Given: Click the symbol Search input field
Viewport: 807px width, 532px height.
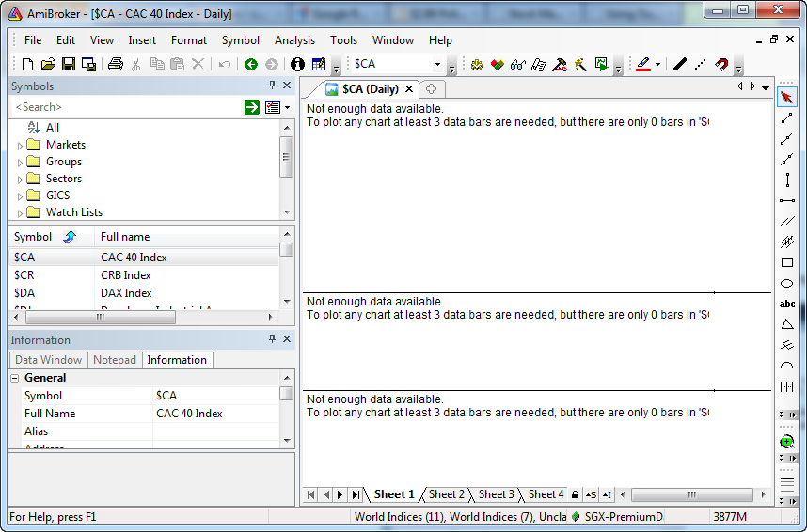Looking at the screenshot, I should coord(126,107).
